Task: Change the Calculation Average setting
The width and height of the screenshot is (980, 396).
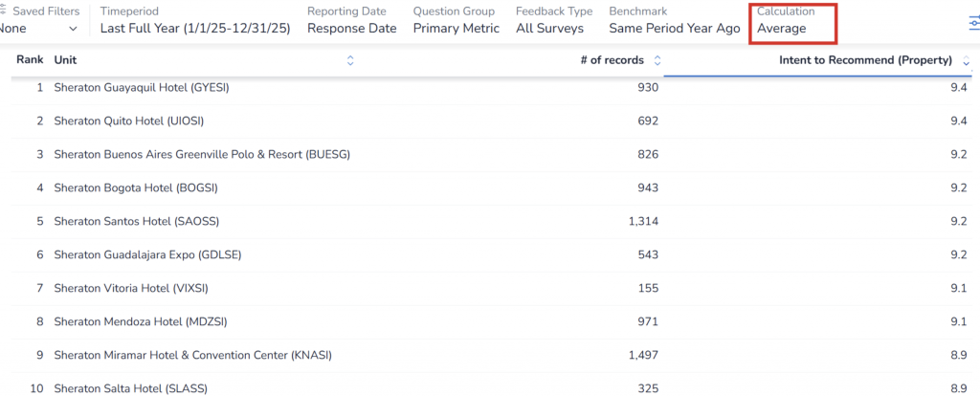Action: pyautogui.click(x=781, y=29)
